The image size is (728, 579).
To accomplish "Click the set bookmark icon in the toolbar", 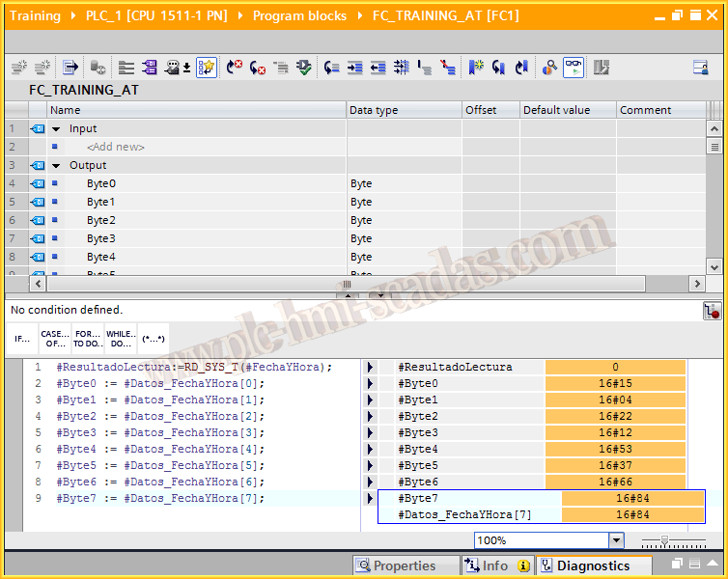I will pyautogui.click(x=476, y=68).
